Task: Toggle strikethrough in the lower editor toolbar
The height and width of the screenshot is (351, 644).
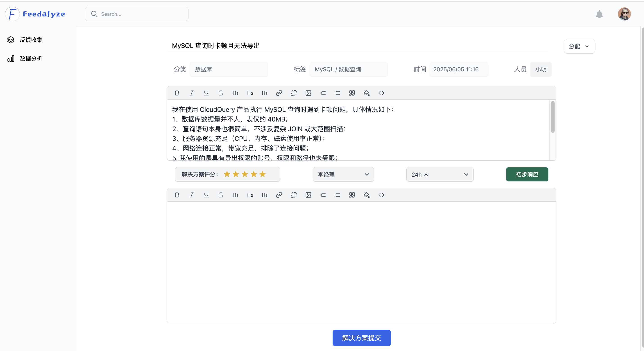Action: click(220, 195)
